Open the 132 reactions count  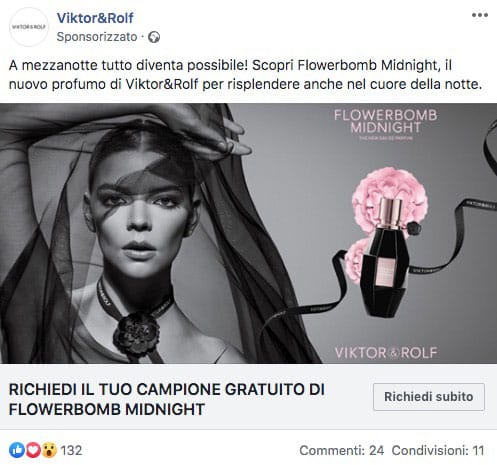tap(71, 451)
